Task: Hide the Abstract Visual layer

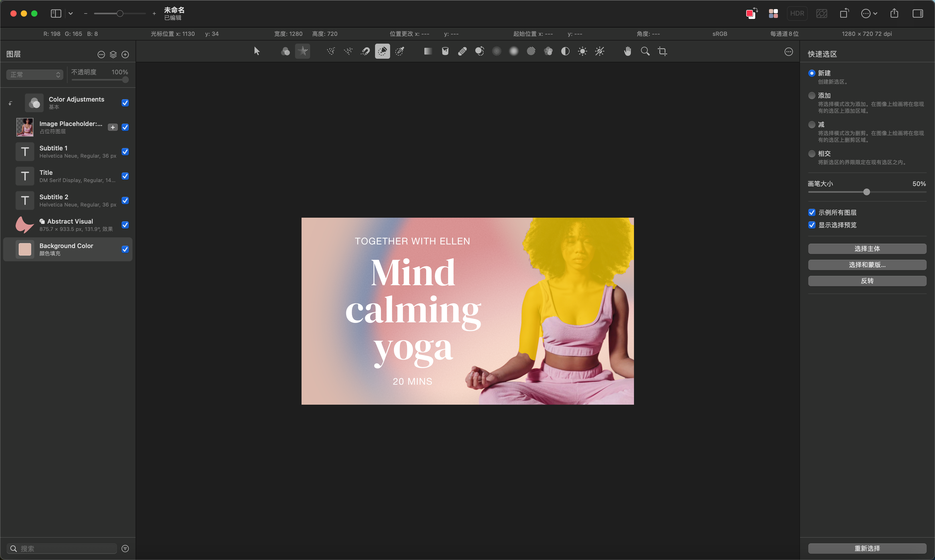Action: tap(125, 225)
